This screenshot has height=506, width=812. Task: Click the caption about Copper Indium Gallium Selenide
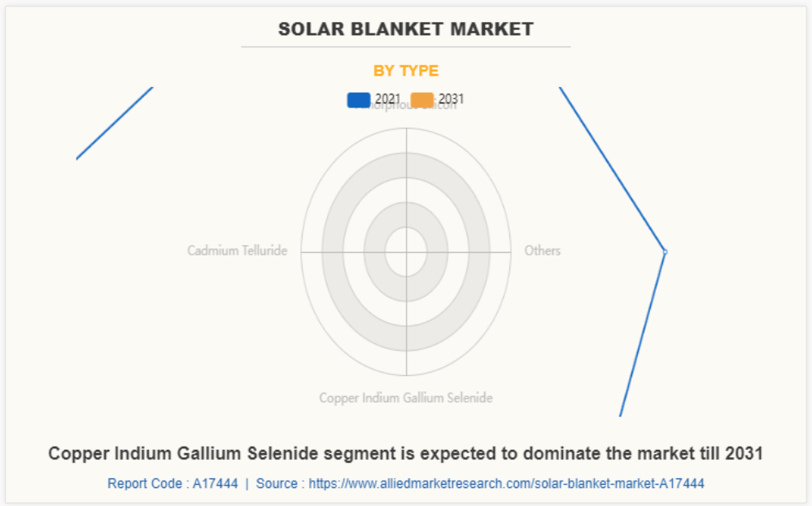pos(405,454)
